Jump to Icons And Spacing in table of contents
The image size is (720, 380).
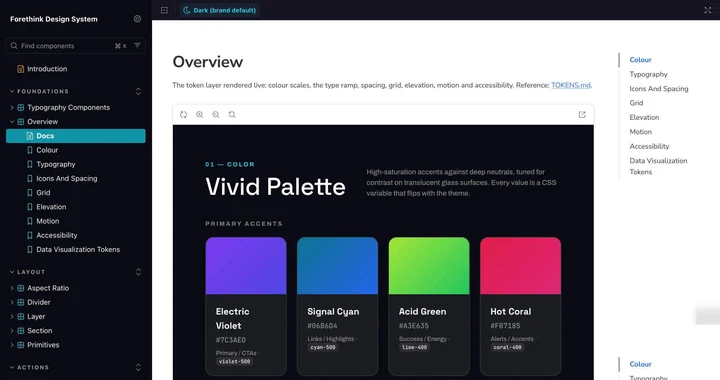point(659,89)
